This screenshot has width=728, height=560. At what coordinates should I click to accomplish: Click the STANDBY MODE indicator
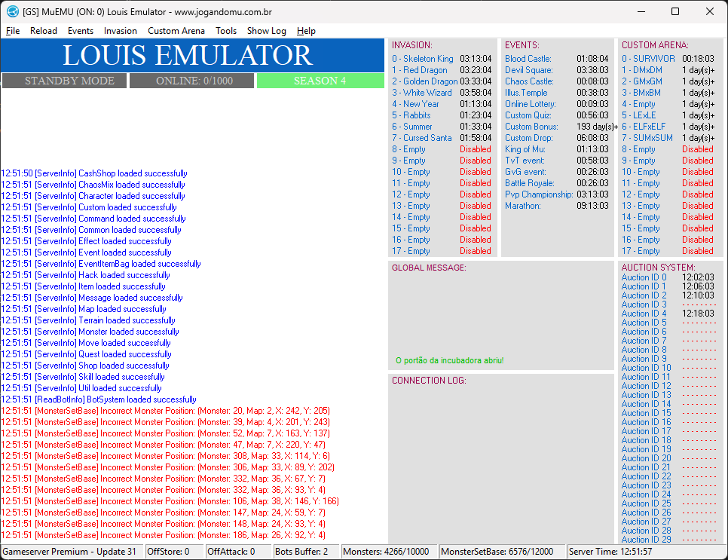pos(64,81)
